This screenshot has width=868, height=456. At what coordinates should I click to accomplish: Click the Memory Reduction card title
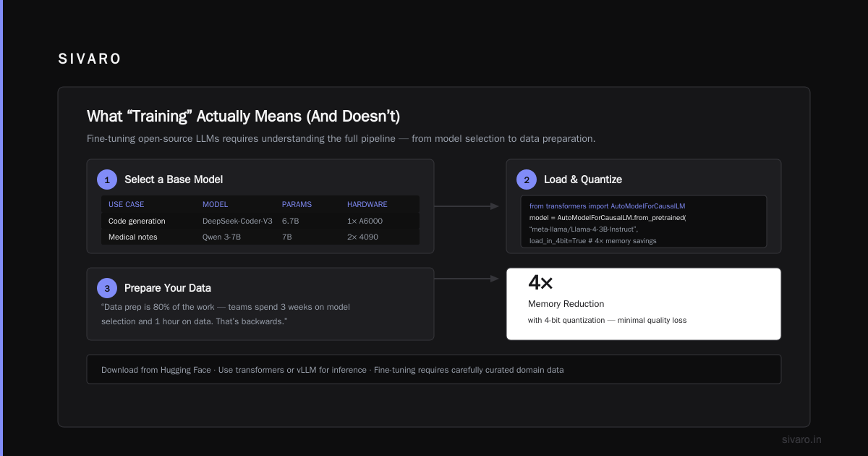point(566,304)
